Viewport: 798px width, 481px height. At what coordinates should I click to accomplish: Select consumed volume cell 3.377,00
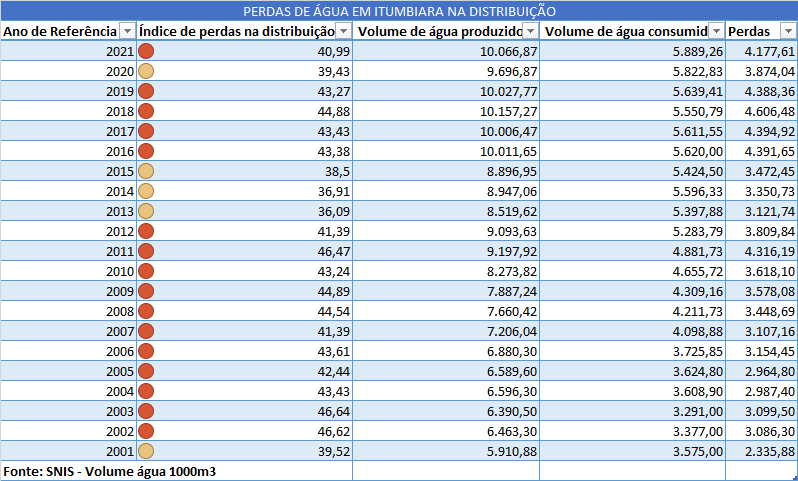pyautogui.click(x=632, y=431)
